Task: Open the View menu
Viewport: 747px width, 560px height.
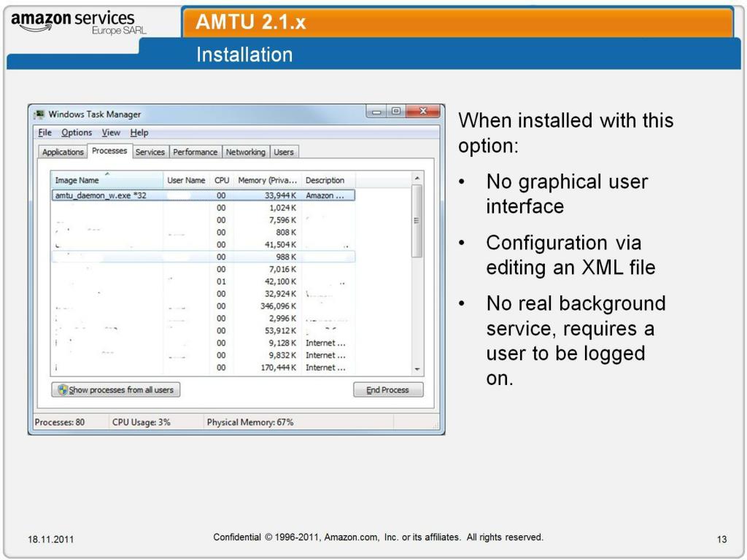Action: [x=111, y=133]
